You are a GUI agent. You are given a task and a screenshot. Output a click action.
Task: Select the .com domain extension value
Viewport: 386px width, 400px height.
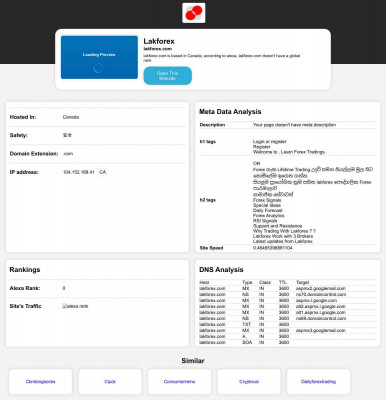(68, 154)
